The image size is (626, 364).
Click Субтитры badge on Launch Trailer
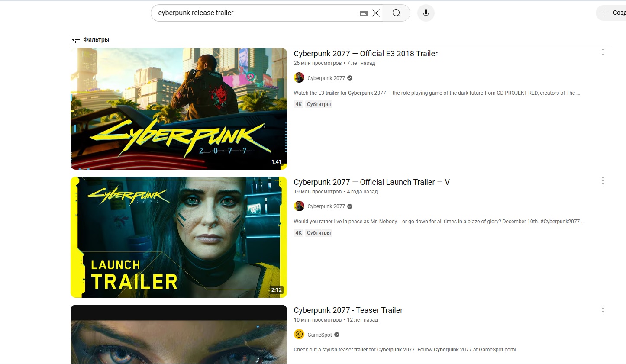[x=319, y=233]
